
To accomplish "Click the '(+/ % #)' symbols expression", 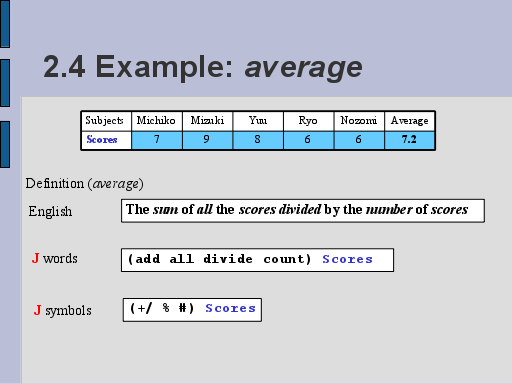I will coord(162,308).
